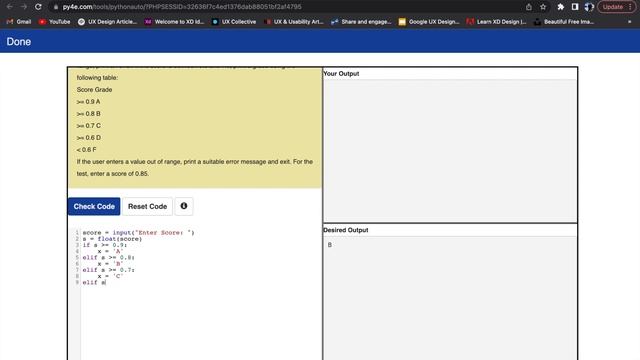This screenshot has height=360, width=640.
Task: Open the extensions puzzle icon
Action: 560,7
